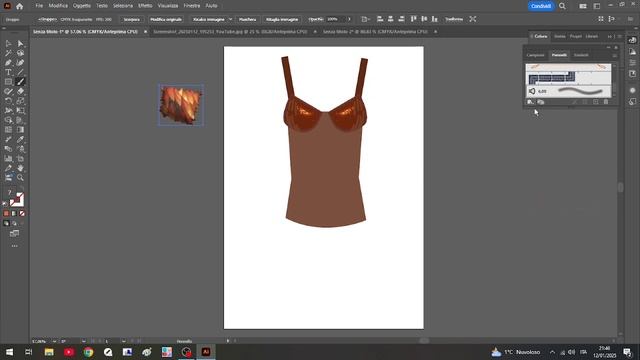Select the Zoom magnifier tool
640x360 pixels.
pyautogui.click(x=20, y=178)
